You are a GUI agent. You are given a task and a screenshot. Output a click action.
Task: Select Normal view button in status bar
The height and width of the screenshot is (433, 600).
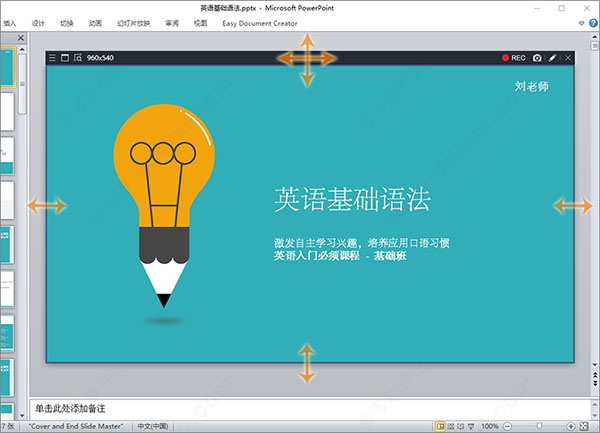441,426
